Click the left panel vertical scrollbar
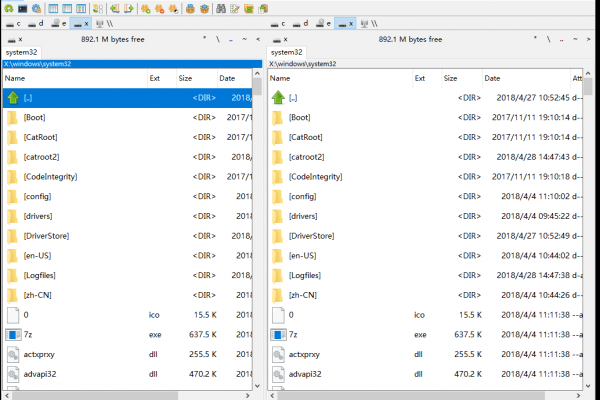The image size is (600, 400). [258, 230]
